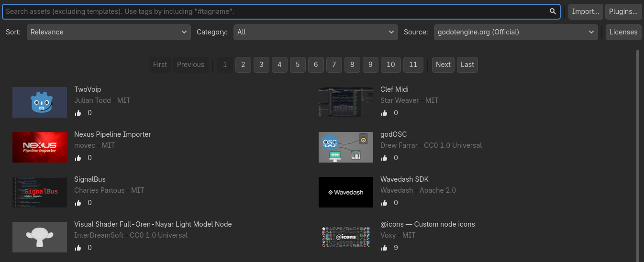Click author InterDreamSoft

tap(99, 235)
